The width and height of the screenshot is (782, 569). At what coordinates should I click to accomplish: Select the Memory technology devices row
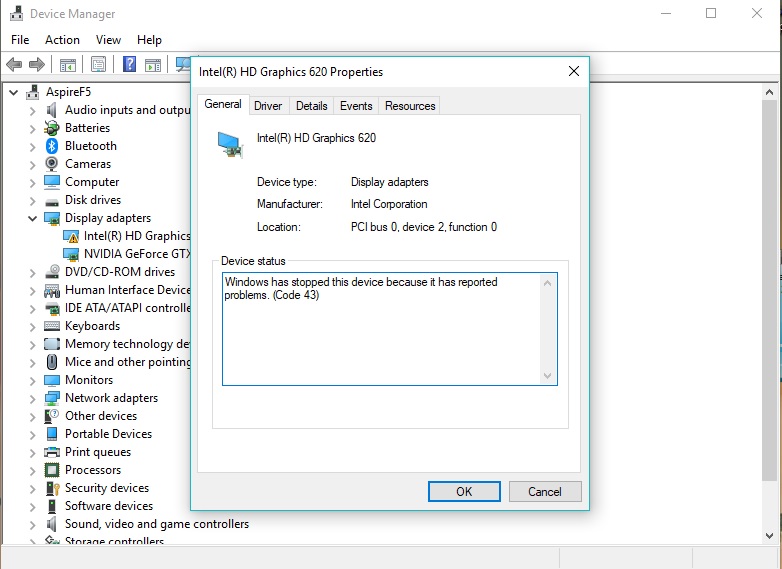tap(117, 344)
